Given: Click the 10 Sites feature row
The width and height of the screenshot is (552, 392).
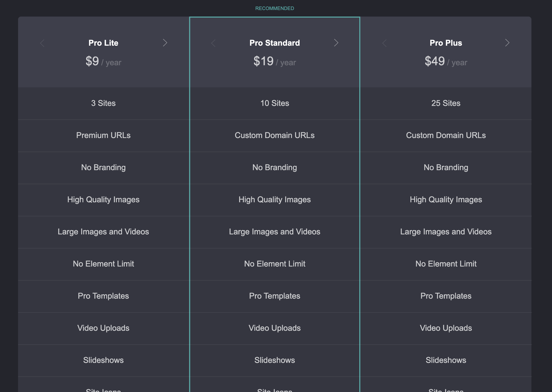Looking at the screenshot, I should [274, 103].
